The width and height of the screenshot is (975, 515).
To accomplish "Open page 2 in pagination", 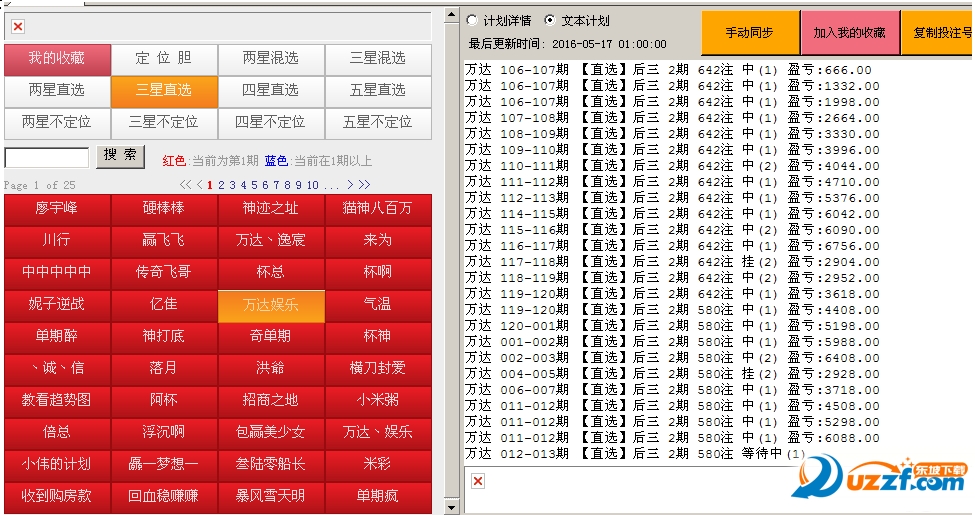I will pyautogui.click(x=221, y=185).
